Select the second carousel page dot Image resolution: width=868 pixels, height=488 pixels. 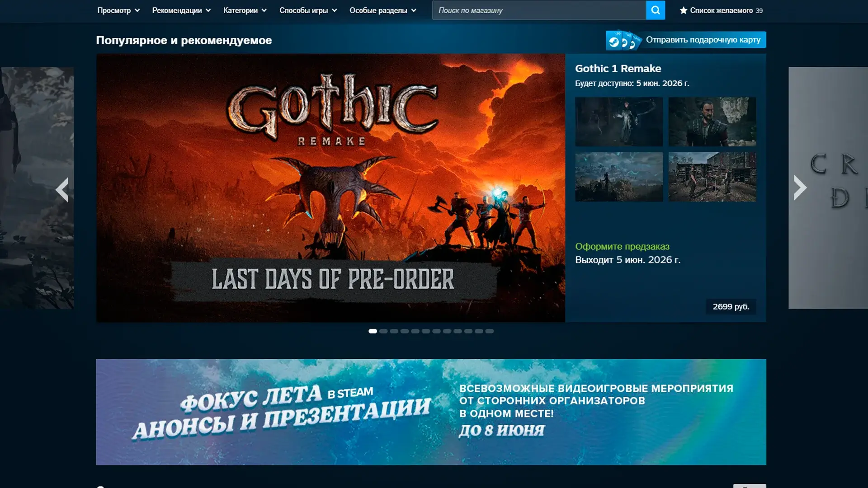[383, 331]
